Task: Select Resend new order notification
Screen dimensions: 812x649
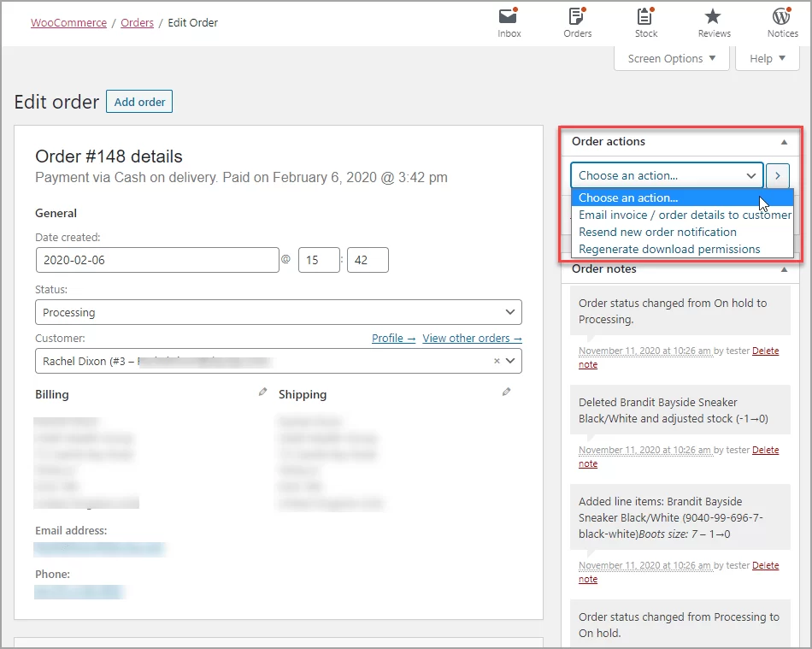Action: pos(657,232)
